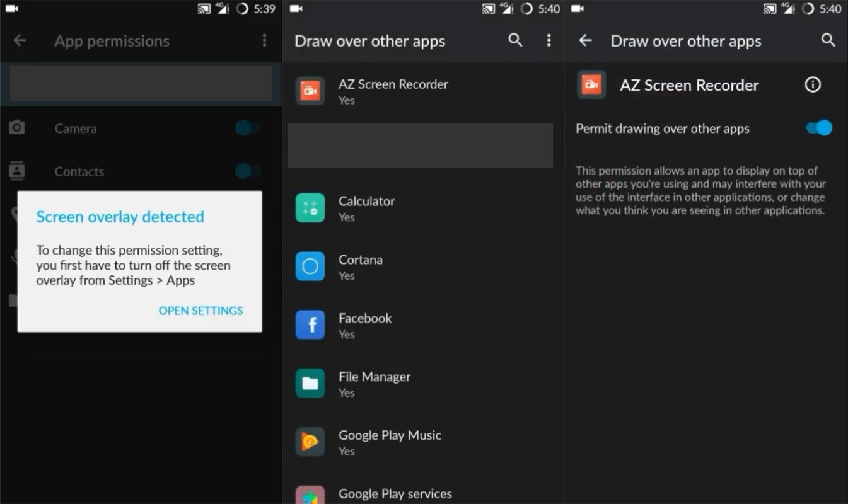Click the Camera permission icon

click(17, 128)
